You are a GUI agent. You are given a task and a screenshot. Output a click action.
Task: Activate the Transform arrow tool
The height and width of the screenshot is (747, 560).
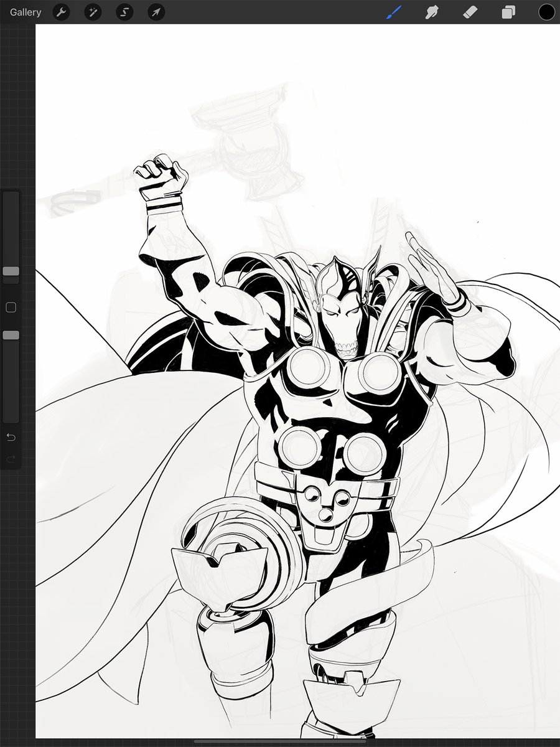[x=156, y=12]
